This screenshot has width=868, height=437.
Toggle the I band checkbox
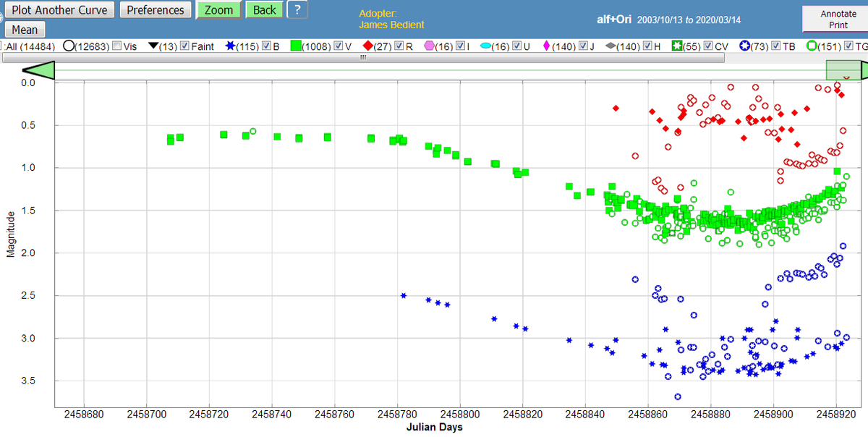click(460, 46)
